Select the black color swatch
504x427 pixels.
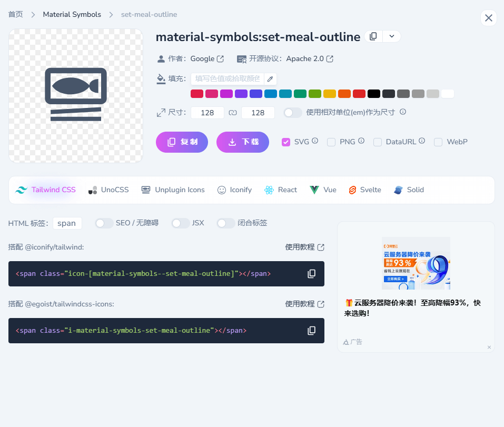click(x=374, y=94)
